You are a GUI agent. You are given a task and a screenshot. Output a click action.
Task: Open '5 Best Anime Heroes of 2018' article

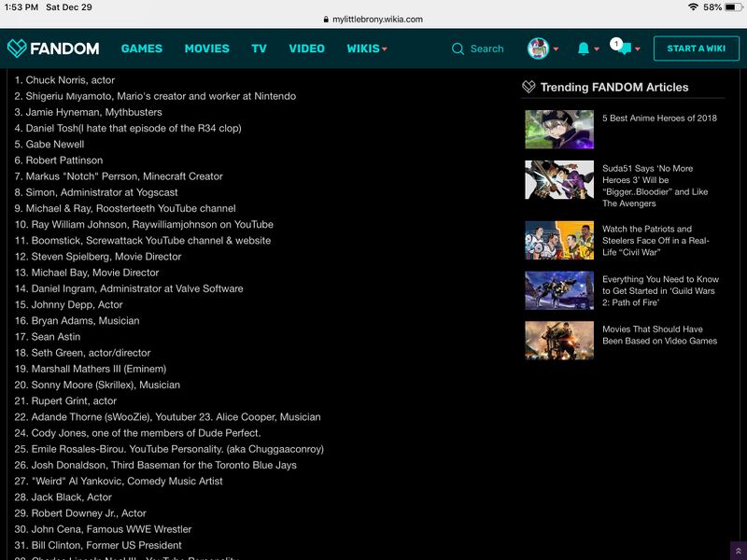coord(659,119)
